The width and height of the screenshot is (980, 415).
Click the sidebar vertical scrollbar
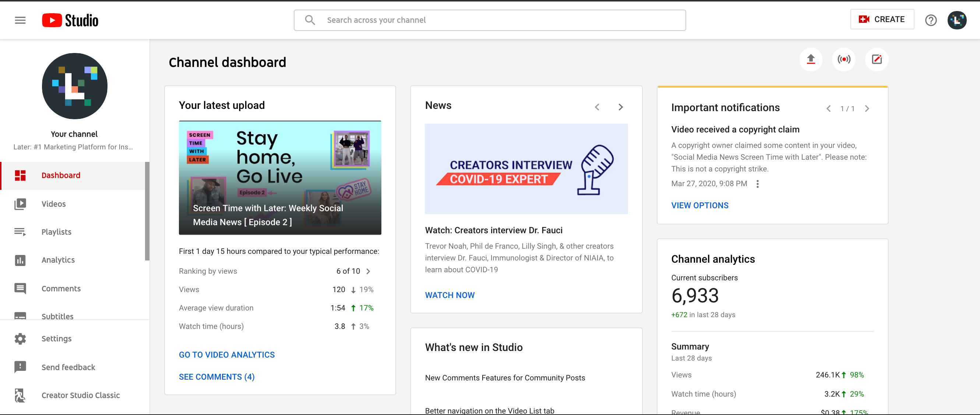(x=147, y=211)
